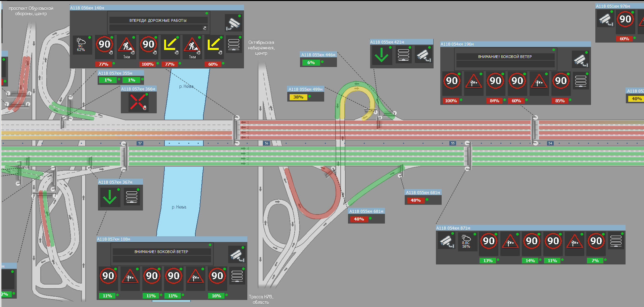
Task: Click kilometer marker 56 on the highway
Action: [x=266, y=143]
